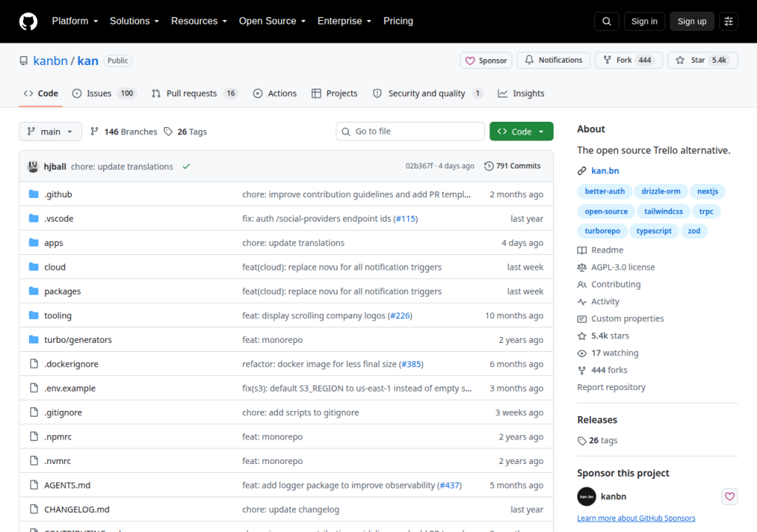Click the AGENTS.md file icon
This screenshot has width=757, height=532.
[x=34, y=485]
